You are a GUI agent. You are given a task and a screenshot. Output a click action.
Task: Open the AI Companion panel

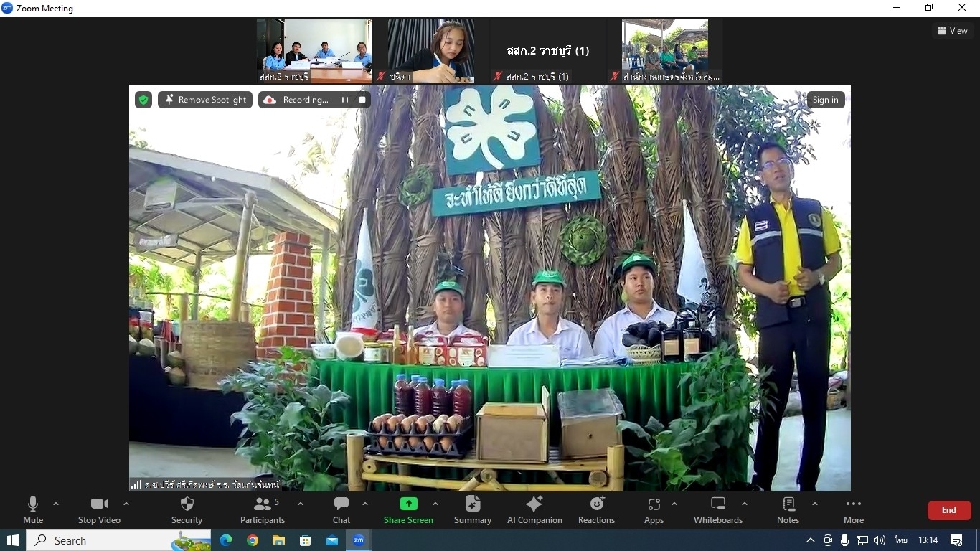534,510
